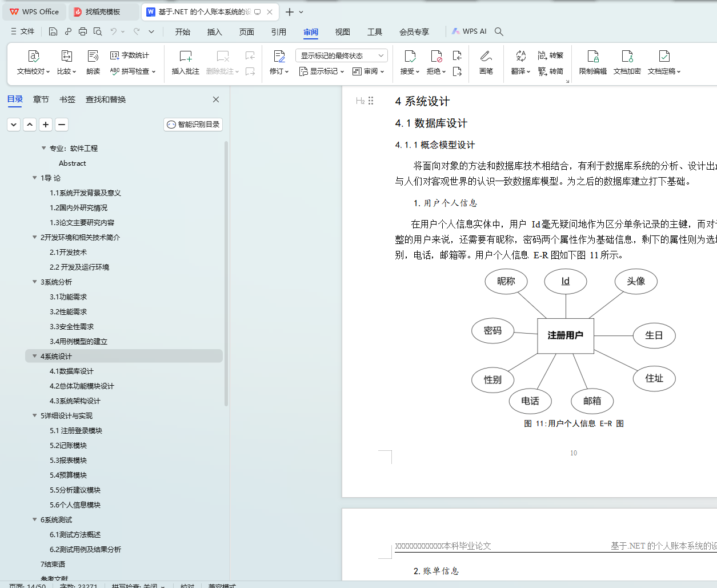Screen dimensions: 717x588
Task: Expand all outline levels in navigation pane
Action: [x=14, y=125]
